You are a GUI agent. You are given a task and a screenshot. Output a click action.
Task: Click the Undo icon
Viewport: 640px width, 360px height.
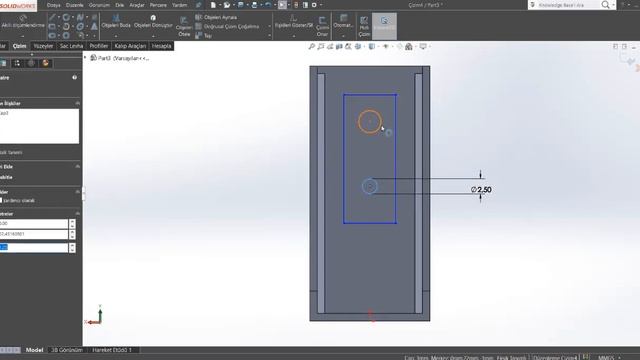[268, 5]
